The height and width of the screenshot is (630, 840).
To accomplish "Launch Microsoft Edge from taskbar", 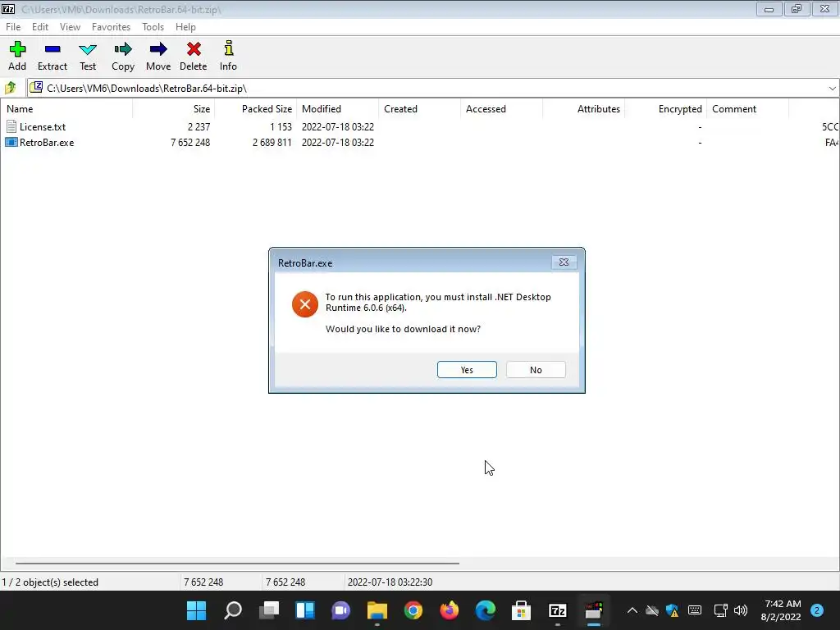I will point(486,610).
